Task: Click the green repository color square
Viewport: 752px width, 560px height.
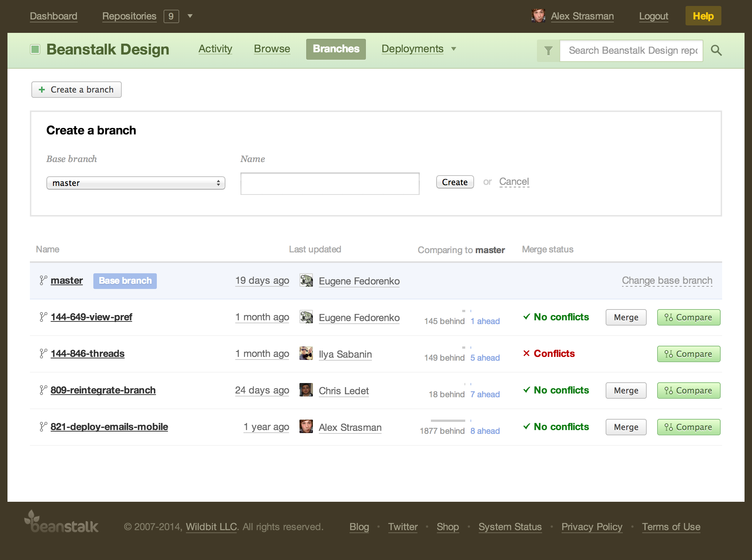Action: coord(35,49)
